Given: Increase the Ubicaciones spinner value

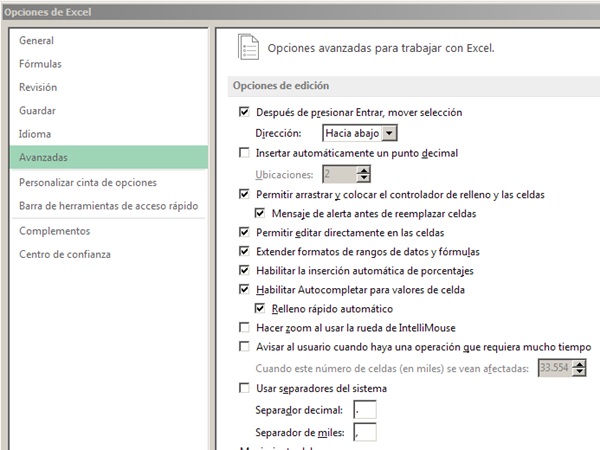Looking at the screenshot, I should 364,171.
